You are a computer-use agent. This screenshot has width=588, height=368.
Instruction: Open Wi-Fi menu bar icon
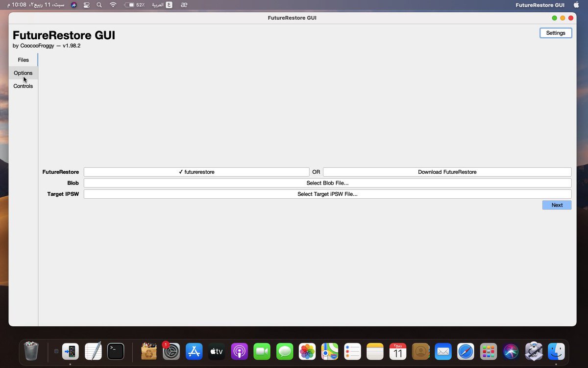(113, 5)
